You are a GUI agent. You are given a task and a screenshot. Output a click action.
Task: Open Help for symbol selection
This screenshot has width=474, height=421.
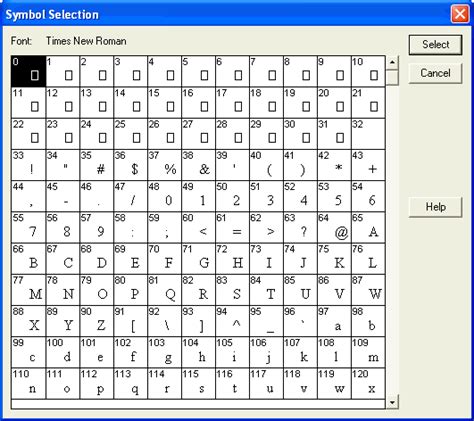tap(435, 207)
